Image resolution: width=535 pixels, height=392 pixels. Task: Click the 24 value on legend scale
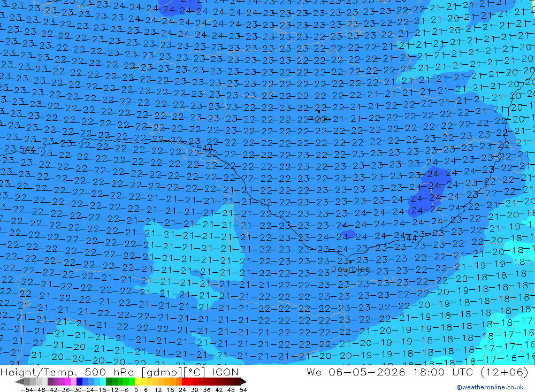click(182, 390)
